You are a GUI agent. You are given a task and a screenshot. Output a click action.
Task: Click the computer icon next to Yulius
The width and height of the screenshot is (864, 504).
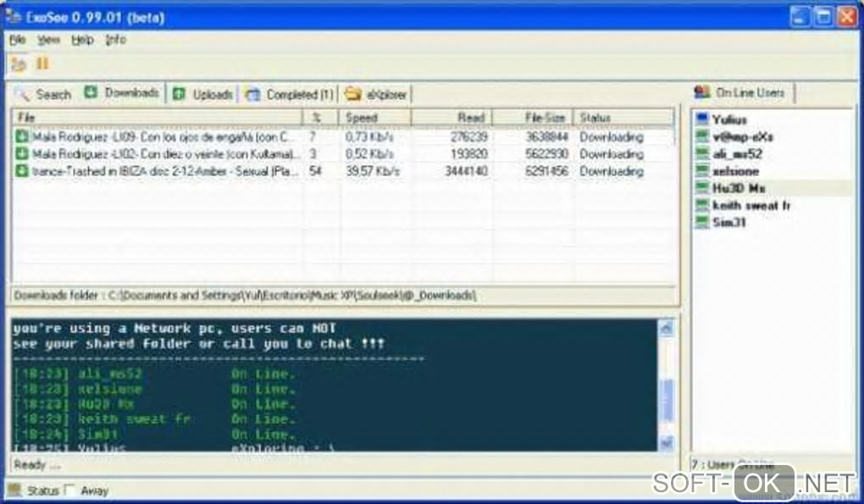pos(702,119)
